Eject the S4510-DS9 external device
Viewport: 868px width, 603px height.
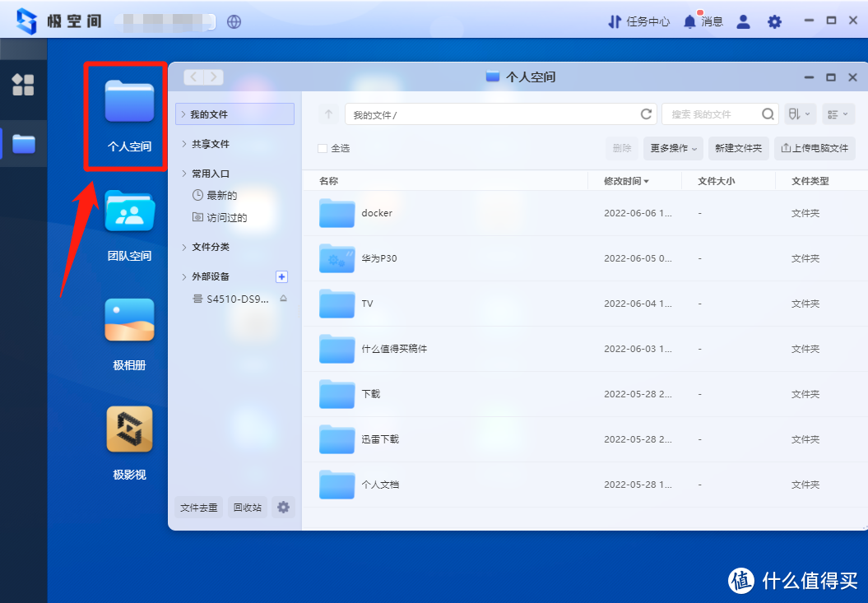[283, 299]
